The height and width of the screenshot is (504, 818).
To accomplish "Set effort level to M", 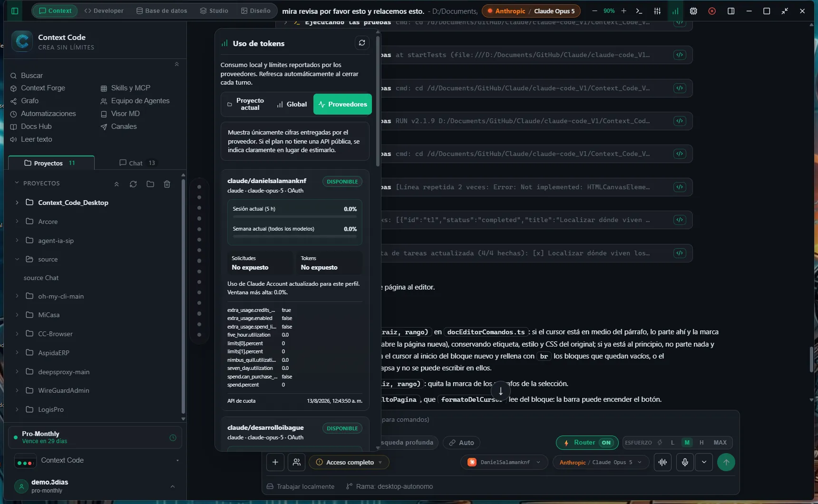I will [687, 443].
